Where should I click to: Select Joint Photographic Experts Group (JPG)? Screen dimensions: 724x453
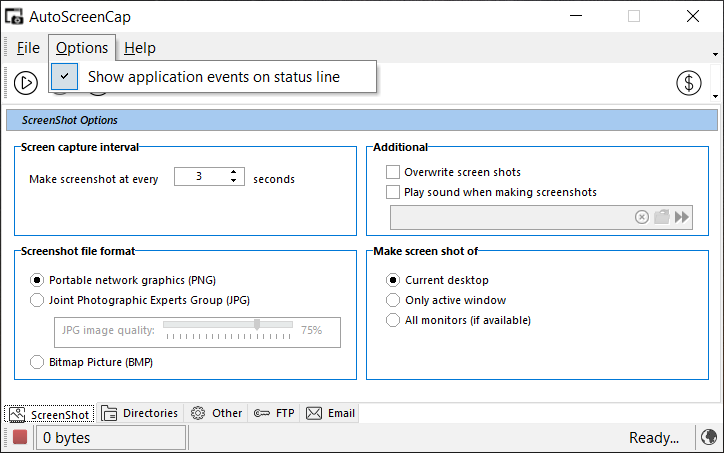[37, 300]
